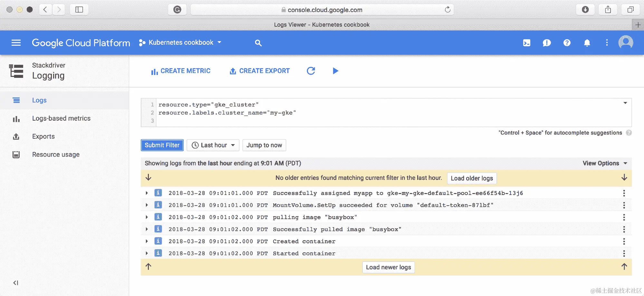Collapse the side navigation panel
Viewport: 644px width, 296px height.
click(15, 283)
